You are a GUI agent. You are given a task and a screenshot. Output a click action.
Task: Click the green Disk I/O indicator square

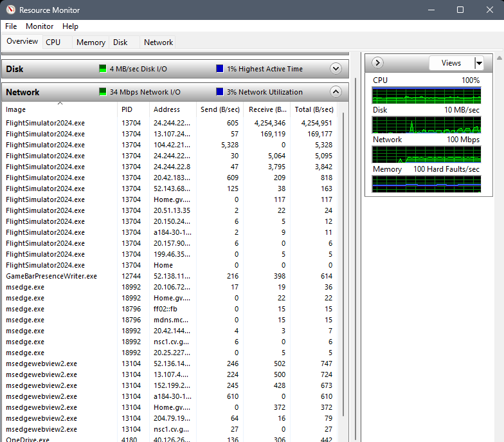103,69
